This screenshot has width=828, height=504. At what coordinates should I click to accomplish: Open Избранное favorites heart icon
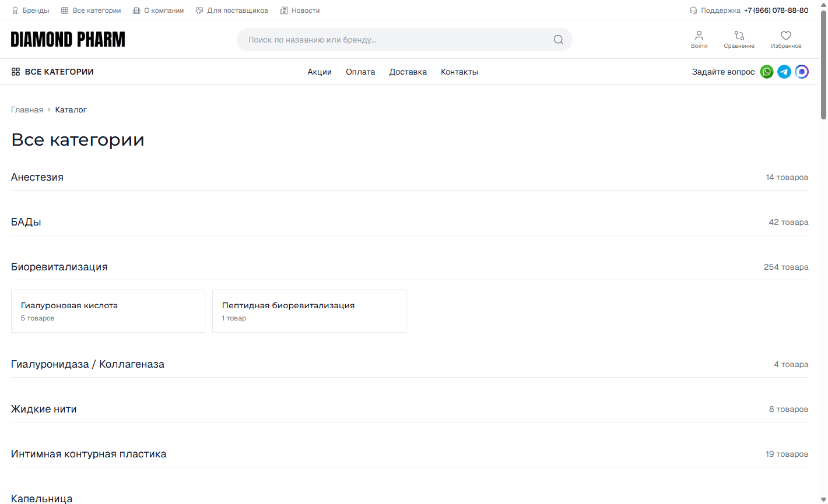click(785, 40)
